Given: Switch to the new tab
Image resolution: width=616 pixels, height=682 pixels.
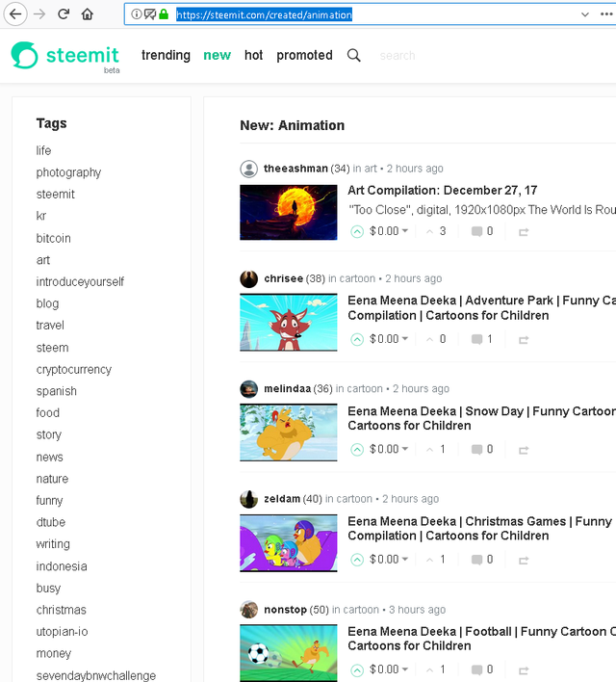Looking at the screenshot, I should [217, 55].
